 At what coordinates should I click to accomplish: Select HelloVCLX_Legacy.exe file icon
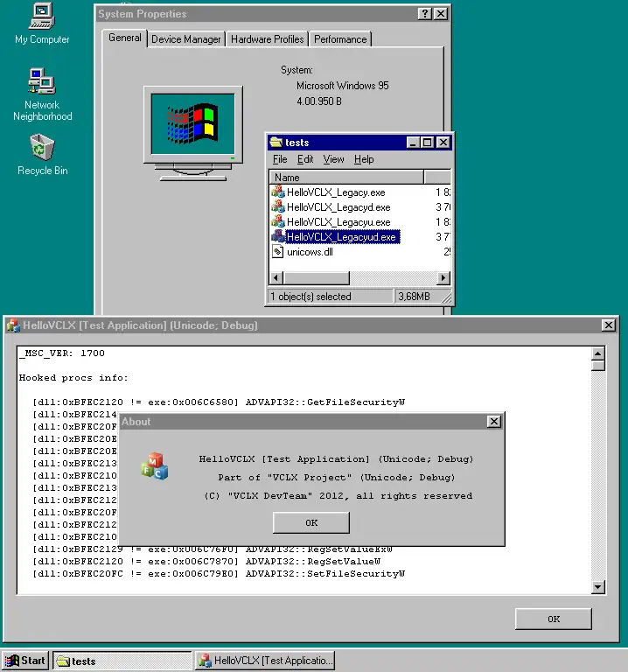(278, 192)
